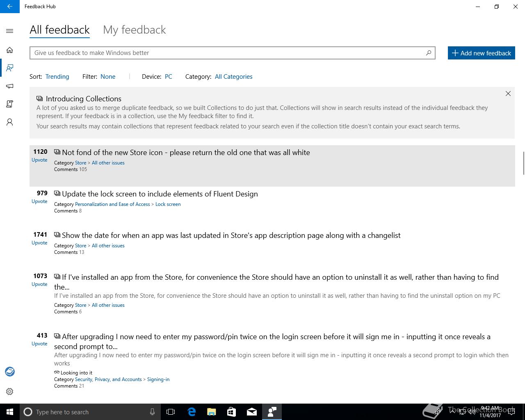Open Device dropdown showing PC
This screenshot has width=525, height=420.
pos(169,77)
